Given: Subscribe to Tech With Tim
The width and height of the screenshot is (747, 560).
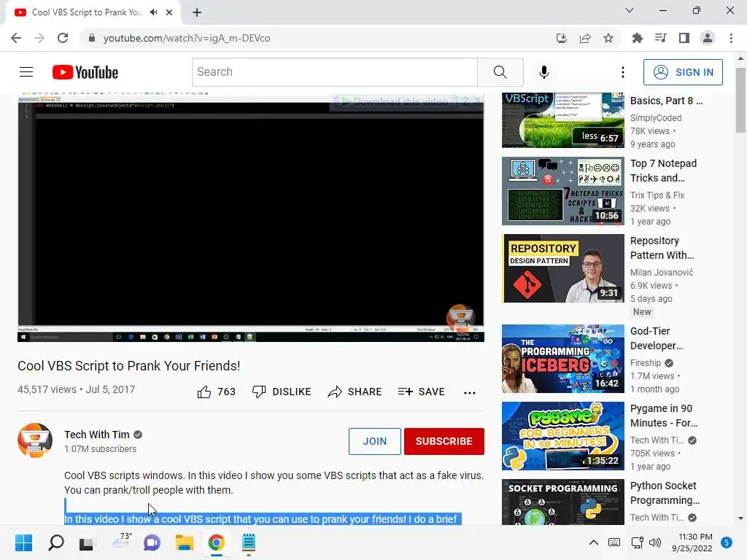Looking at the screenshot, I should [444, 441].
